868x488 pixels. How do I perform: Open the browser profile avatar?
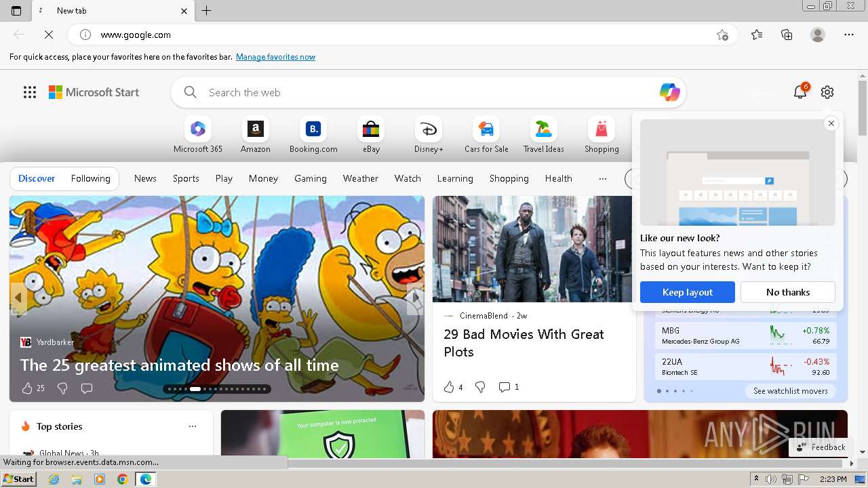coord(818,35)
